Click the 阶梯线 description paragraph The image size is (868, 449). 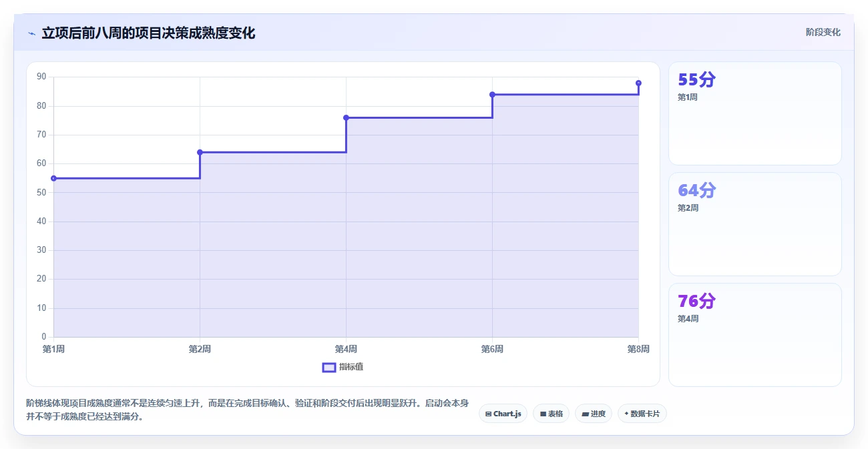247,410
